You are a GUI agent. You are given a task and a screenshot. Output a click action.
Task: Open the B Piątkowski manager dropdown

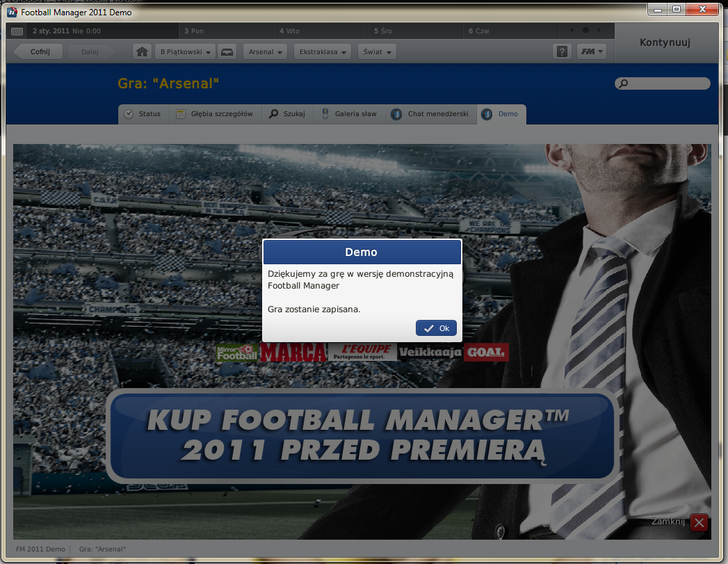tap(185, 51)
